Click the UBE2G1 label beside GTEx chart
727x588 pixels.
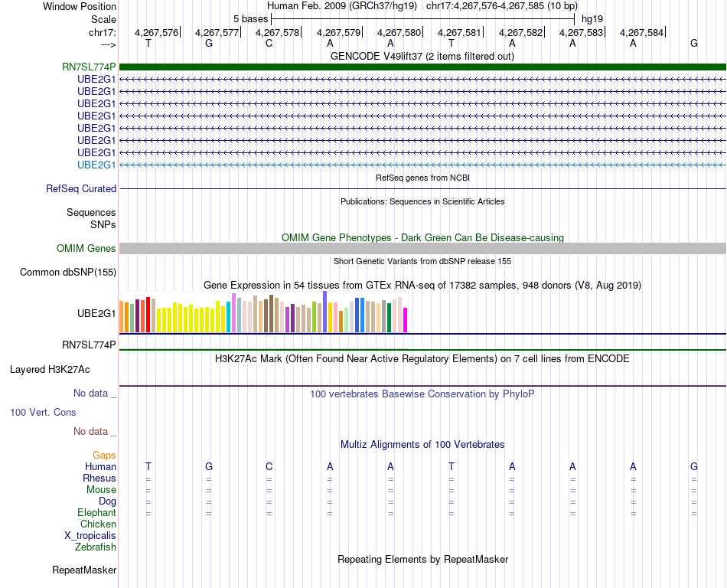tap(96, 313)
